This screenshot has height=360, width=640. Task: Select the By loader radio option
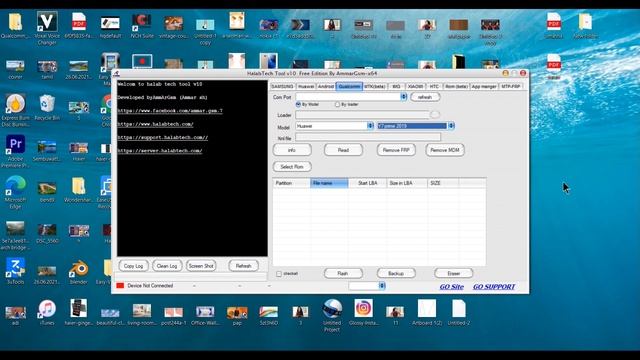(x=337, y=104)
